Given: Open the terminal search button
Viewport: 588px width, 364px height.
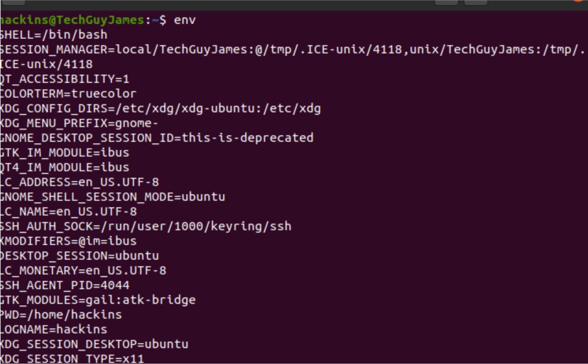Looking at the screenshot, I should [446, 2].
